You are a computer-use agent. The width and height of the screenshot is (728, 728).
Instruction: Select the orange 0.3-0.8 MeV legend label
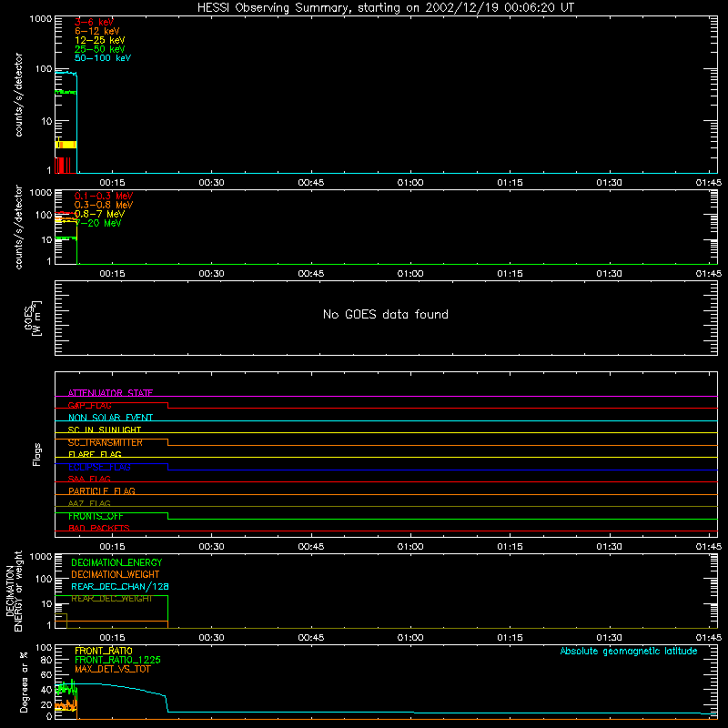coord(104,205)
